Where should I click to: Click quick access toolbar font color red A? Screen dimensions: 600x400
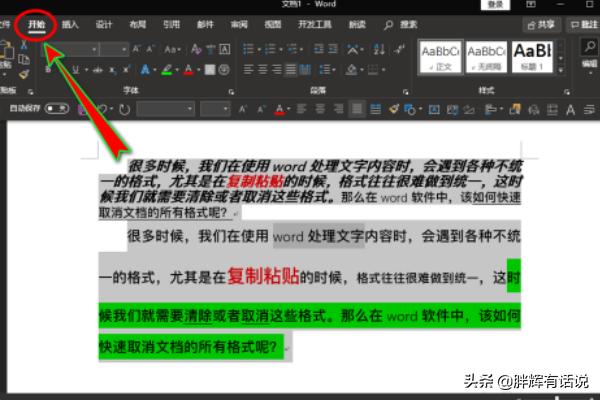(x=280, y=109)
